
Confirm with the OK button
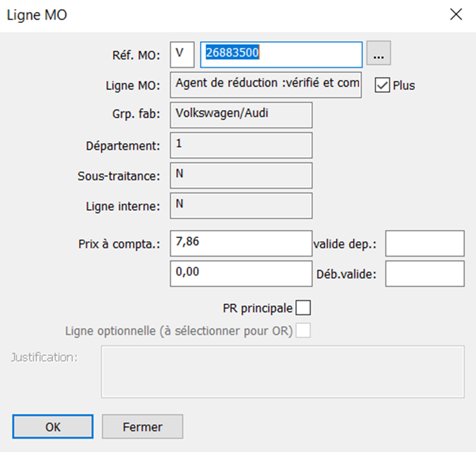point(53,427)
